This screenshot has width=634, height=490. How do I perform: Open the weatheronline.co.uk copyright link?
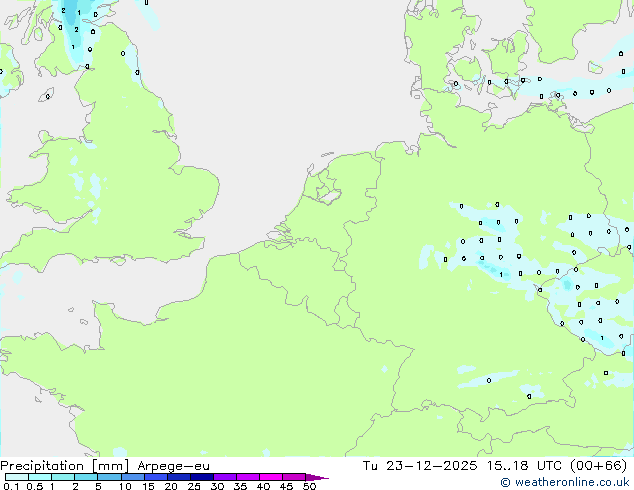coord(565,482)
